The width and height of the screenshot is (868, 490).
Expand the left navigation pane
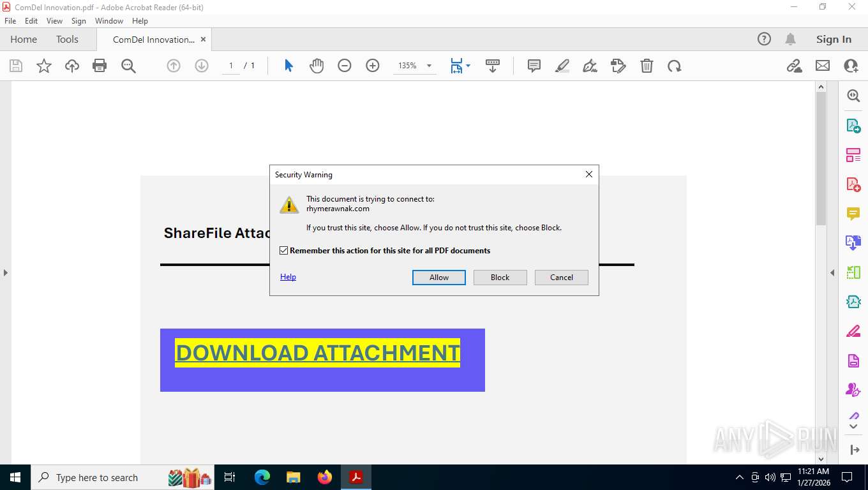coord(5,272)
